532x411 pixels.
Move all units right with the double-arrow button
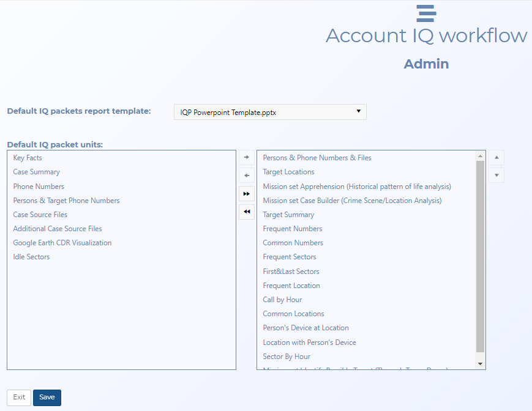pos(246,193)
